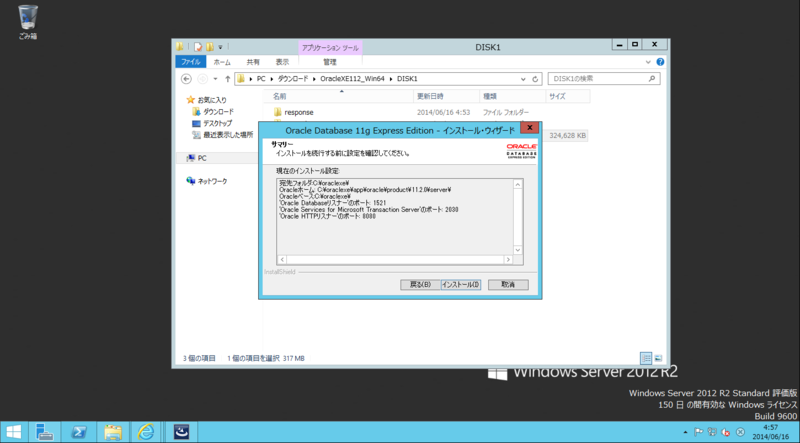Click OracleXE112_Win64 in the breadcrumb
The image size is (800, 443).
pyautogui.click(x=352, y=79)
